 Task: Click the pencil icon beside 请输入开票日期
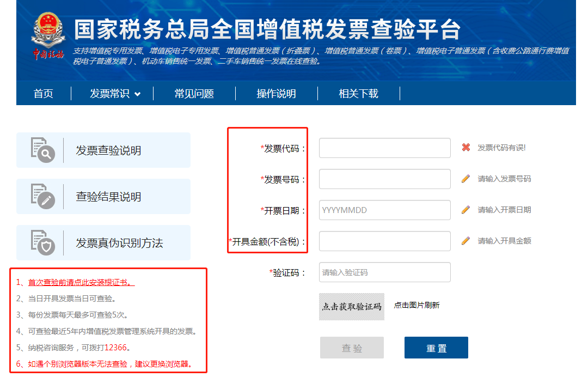pyautogui.click(x=465, y=210)
